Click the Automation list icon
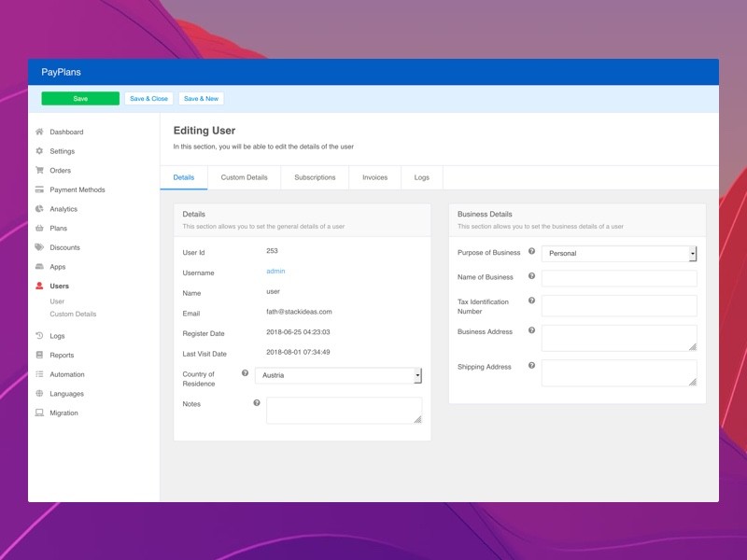This screenshot has width=747, height=560. (x=39, y=374)
